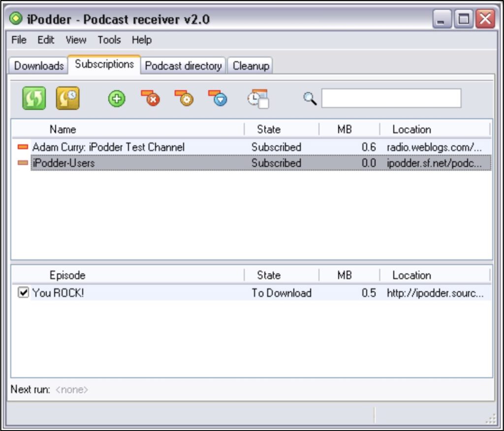Open the Cleanup tab
Viewport: 504px width, 431px height.
[x=251, y=66]
